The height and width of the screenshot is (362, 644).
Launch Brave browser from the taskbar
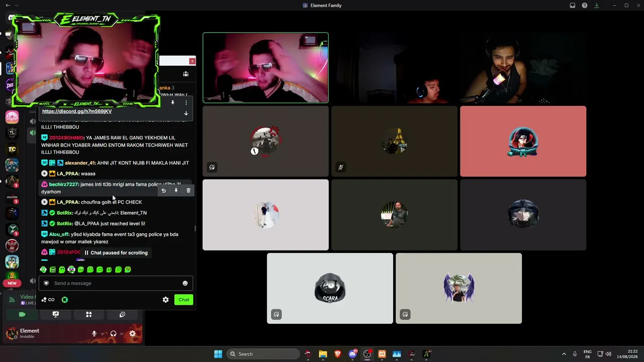[x=338, y=354]
